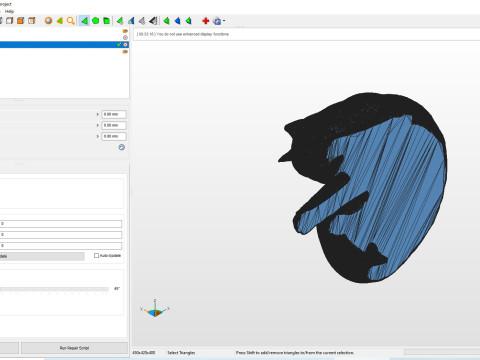Viewport: 480px width, 360px height.
Task: Click the Select Triangles status bar text
Action: (181, 353)
